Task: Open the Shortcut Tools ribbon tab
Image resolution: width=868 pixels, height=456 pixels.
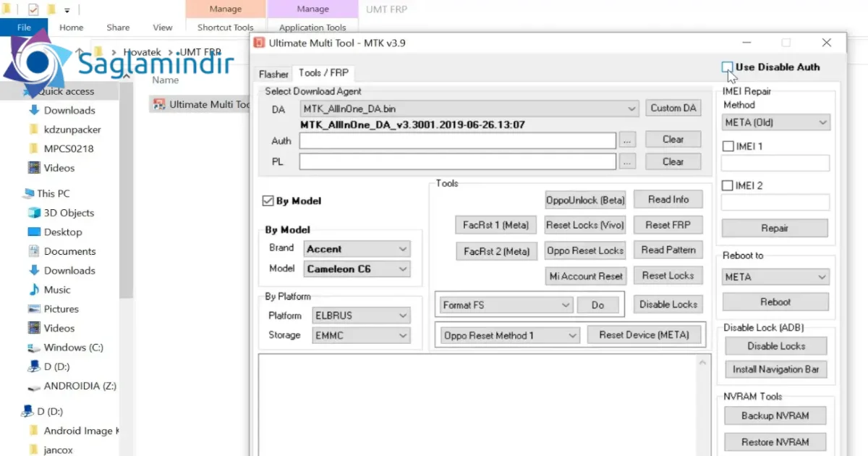Action: 226,28
